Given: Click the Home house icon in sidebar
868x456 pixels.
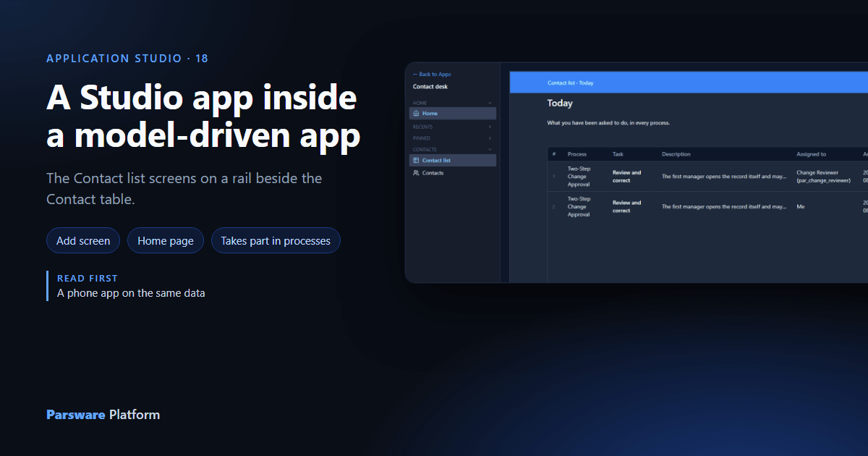Looking at the screenshot, I should tap(416, 114).
